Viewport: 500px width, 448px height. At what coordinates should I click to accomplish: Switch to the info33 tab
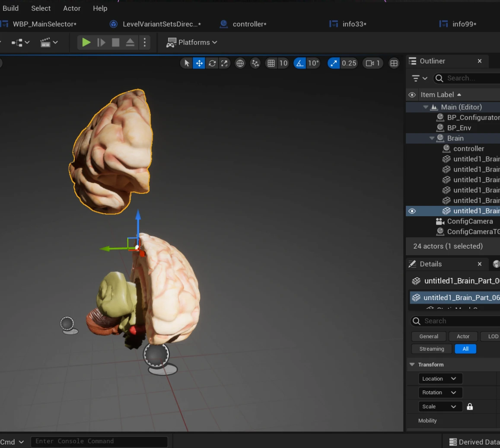pos(354,24)
